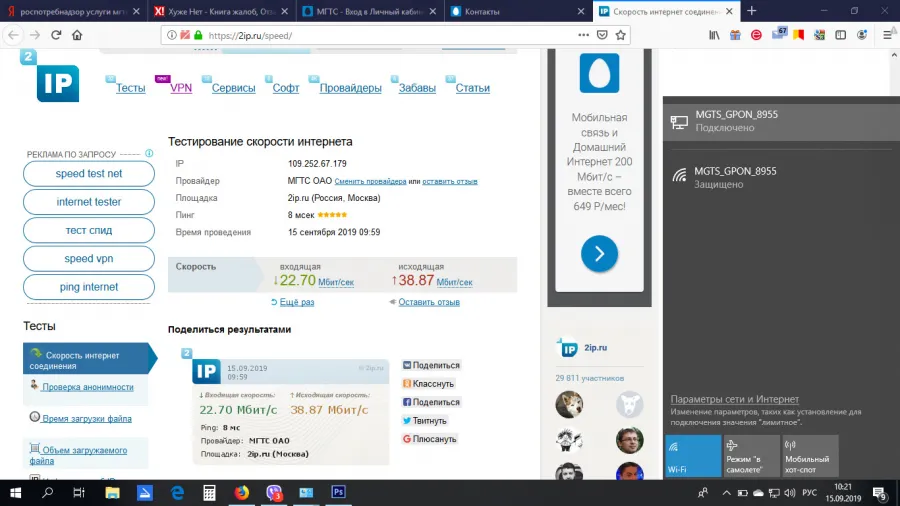Share results via VK 'Поделиться' button
900x506 pixels.
click(x=431, y=365)
